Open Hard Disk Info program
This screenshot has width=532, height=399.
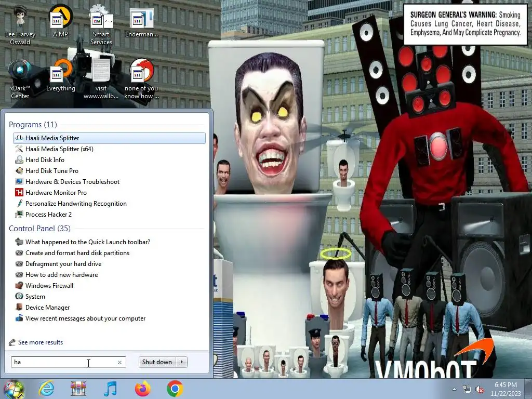click(x=109, y=160)
